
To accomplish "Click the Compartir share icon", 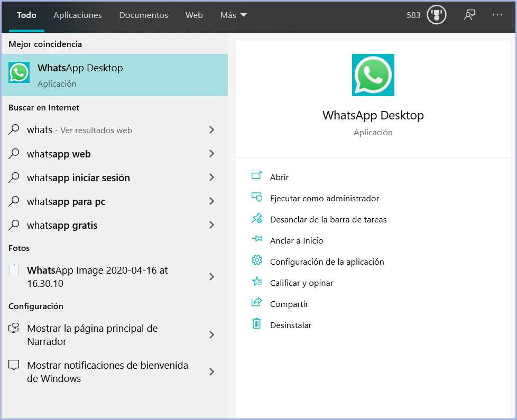I will pyautogui.click(x=257, y=304).
